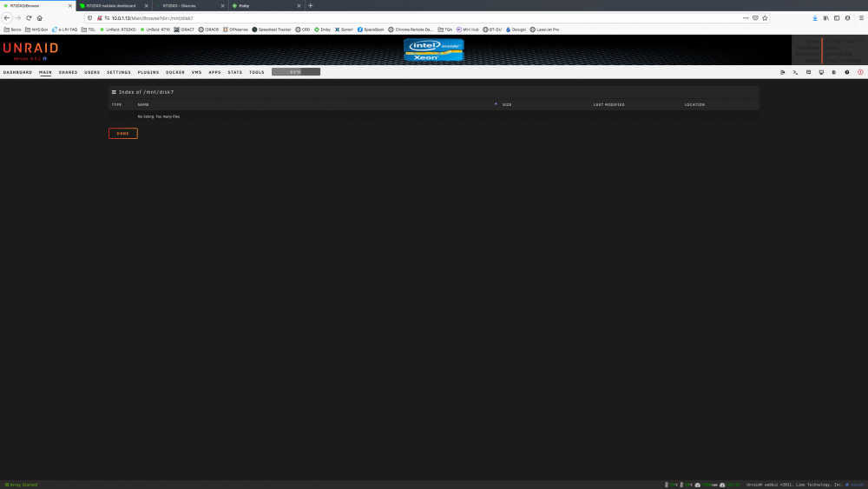Reload the page with refresh icon
The width and height of the screenshot is (868, 489).
(29, 17)
